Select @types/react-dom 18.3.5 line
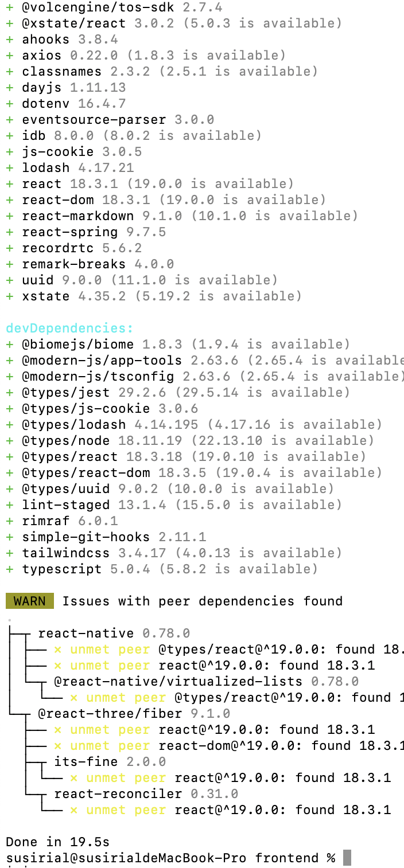404x868 pixels. pyautogui.click(x=194, y=473)
